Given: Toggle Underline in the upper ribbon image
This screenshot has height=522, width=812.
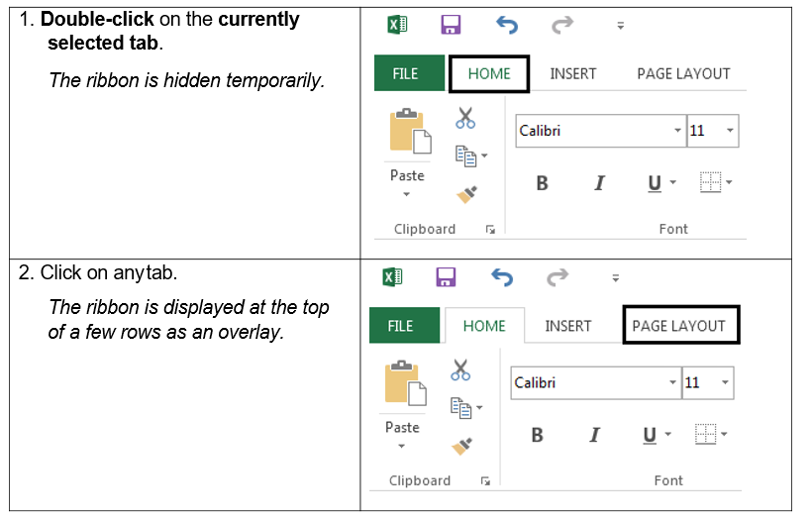Looking at the screenshot, I should [654, 183].
